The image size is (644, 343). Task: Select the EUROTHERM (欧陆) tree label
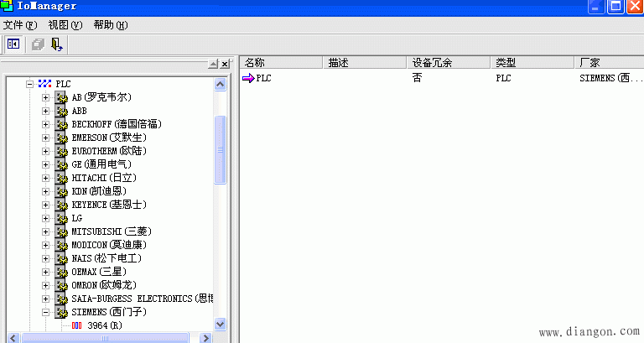[x=109, y=151]
